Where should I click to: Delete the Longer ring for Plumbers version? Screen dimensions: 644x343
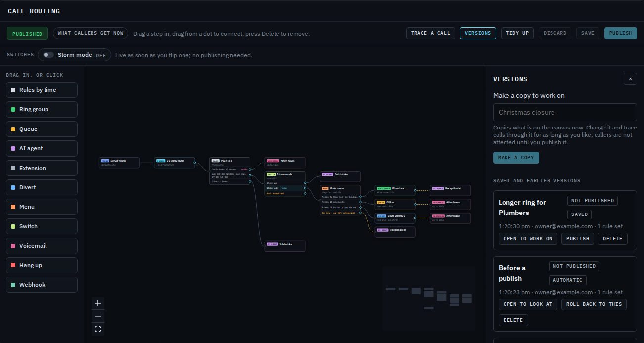tap(613, 239)
